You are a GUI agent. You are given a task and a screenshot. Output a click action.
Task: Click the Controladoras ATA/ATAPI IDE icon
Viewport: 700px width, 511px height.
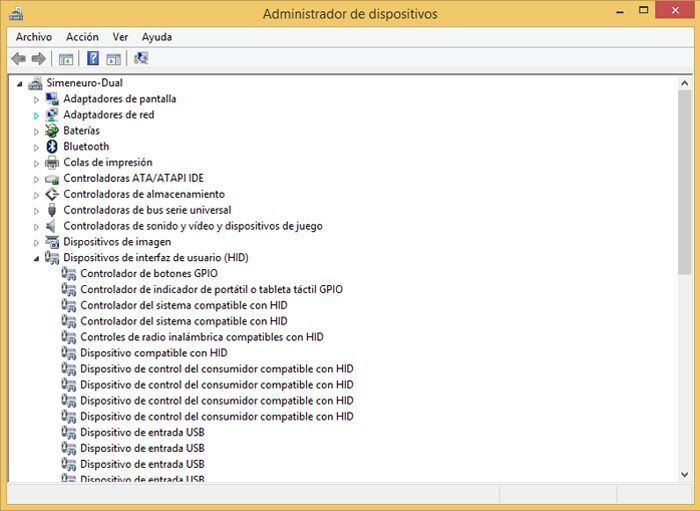coord(52,179)
